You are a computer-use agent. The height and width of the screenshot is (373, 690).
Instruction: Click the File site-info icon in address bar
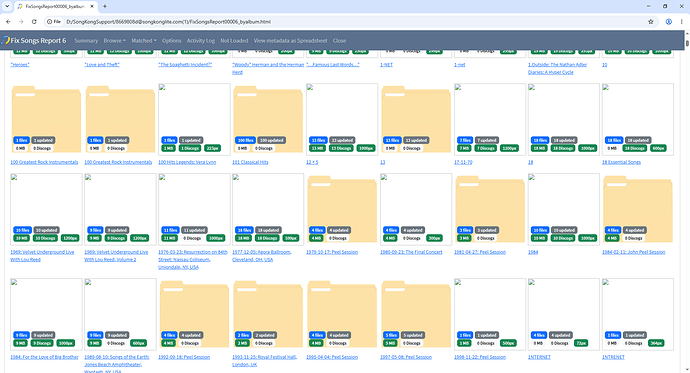click(54, 22)
